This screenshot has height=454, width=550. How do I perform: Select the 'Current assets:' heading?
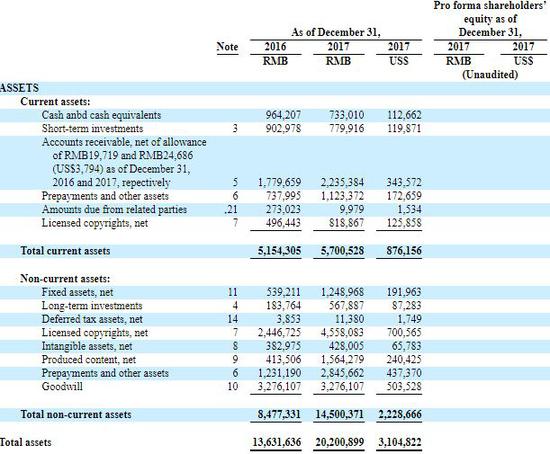[55, 102]
